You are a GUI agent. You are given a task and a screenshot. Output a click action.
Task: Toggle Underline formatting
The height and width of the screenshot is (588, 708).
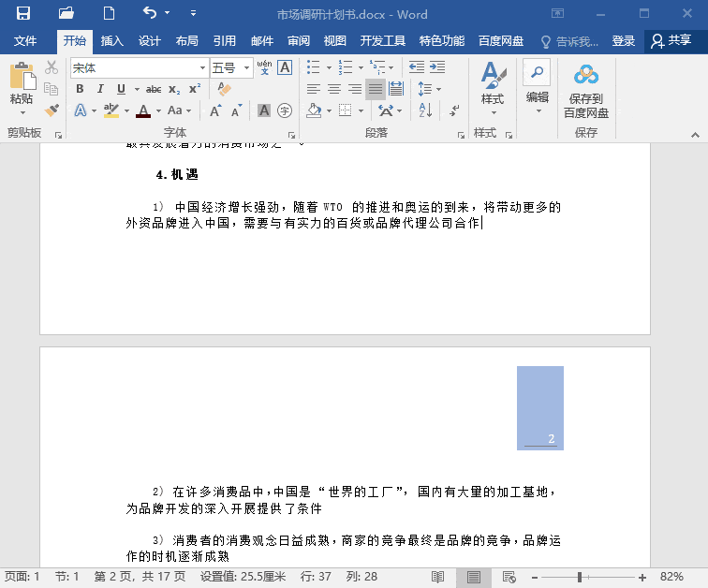pyautogui.click(x=121, y=89)
